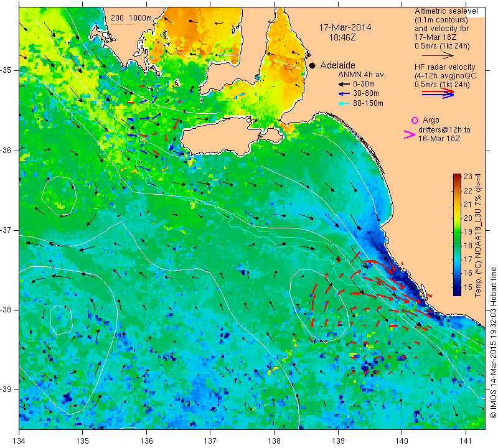Click '16-Mar 18Z' drifters date text
Image resolution: width=498 pixels, height=448 pixels.
point(439,139)
